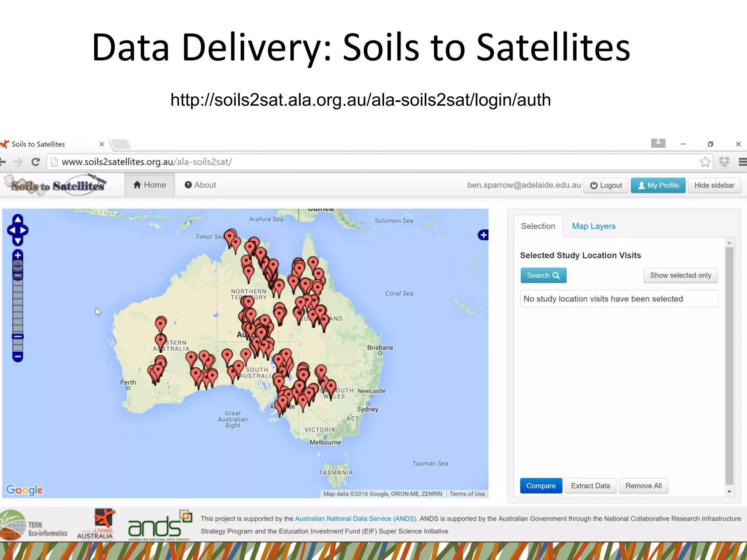Click the Remove All button
Viewport: 747px width, 560px height.
tap(643, 486)
